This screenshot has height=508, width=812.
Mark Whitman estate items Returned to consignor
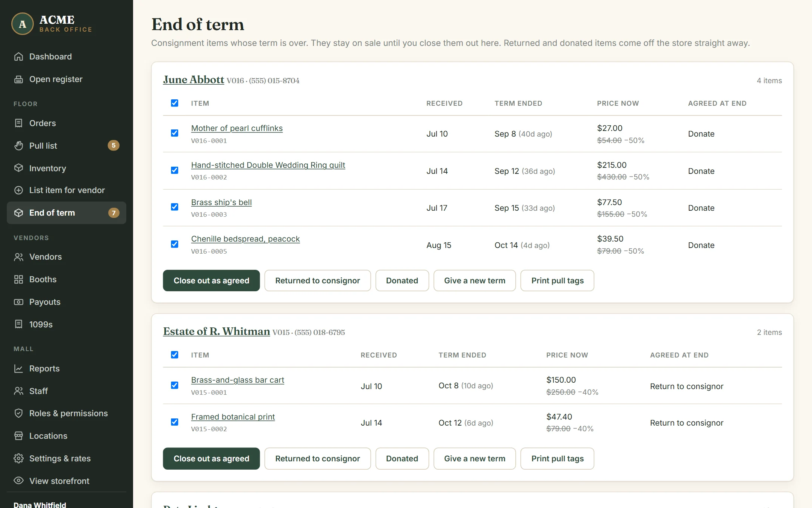318,458
